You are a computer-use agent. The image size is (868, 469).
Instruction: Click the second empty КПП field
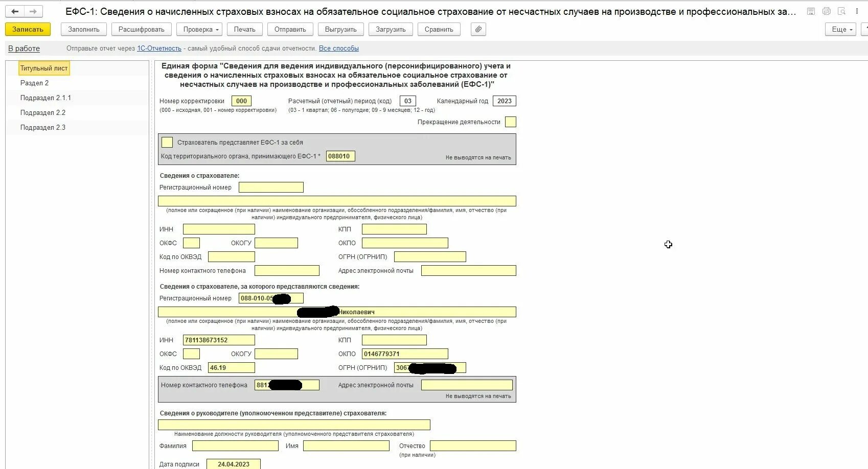click(394, 340)
